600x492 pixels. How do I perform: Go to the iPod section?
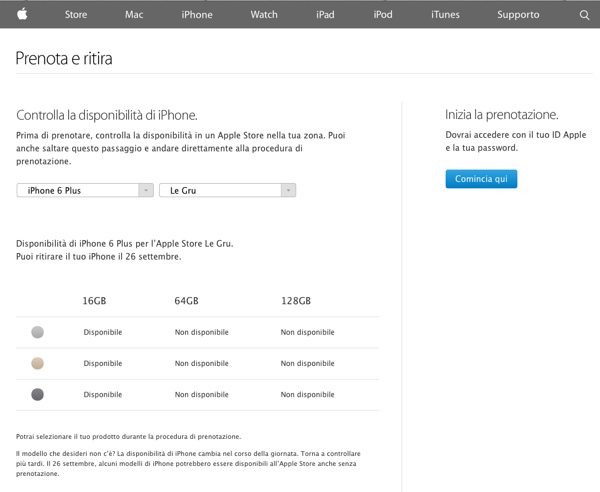click(382, 15)
